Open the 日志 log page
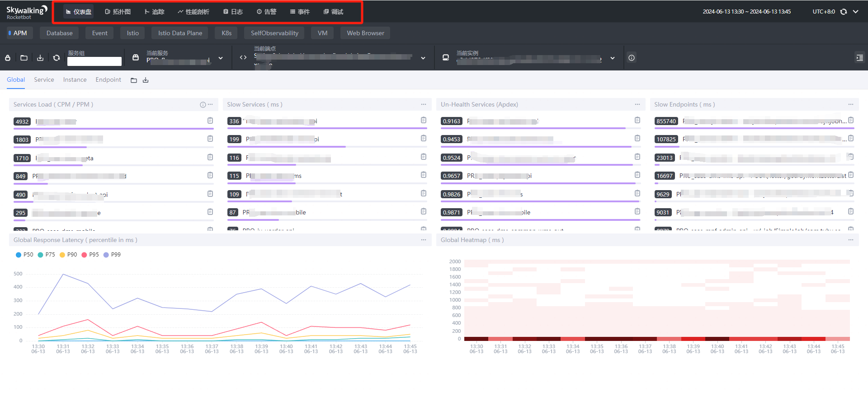Image resolution: width=868 pixels, height=415 pixels. click(x=233, y=12)
